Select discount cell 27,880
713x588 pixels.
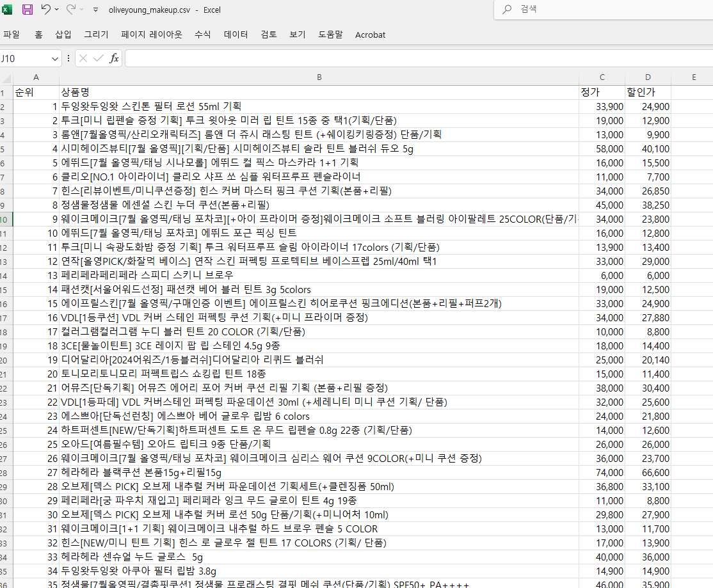(x=648, y=318)
